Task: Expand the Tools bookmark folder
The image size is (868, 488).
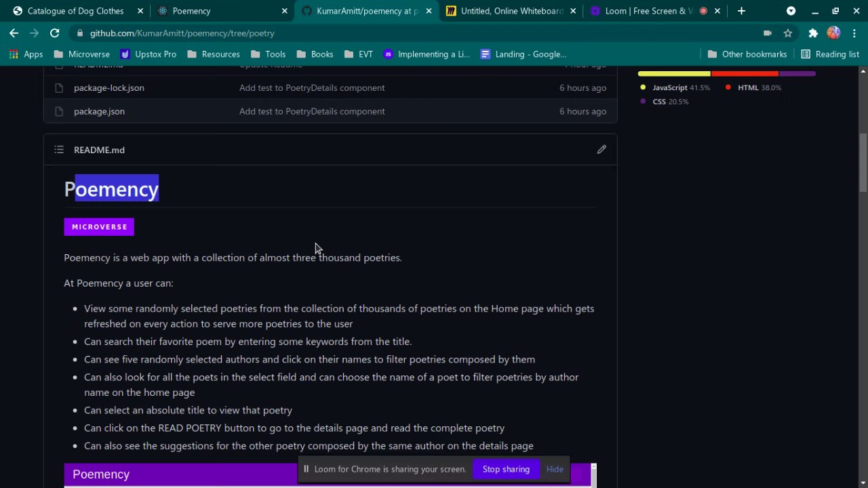Action: [268, 54]
